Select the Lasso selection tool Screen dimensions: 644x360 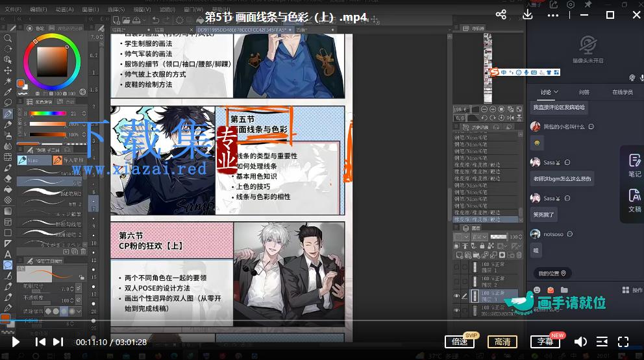click(7, 102)
